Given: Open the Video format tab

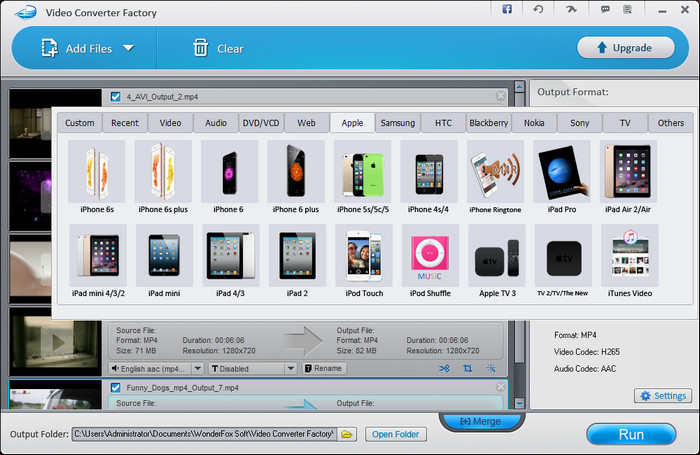Looking at the screenshot, I should [x=171, y=123].
